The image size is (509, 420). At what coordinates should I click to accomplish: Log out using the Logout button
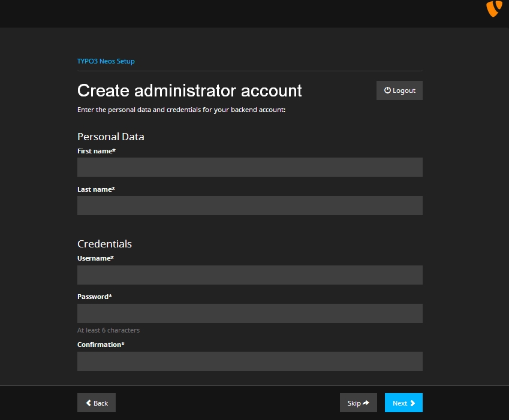coord(399,90)
